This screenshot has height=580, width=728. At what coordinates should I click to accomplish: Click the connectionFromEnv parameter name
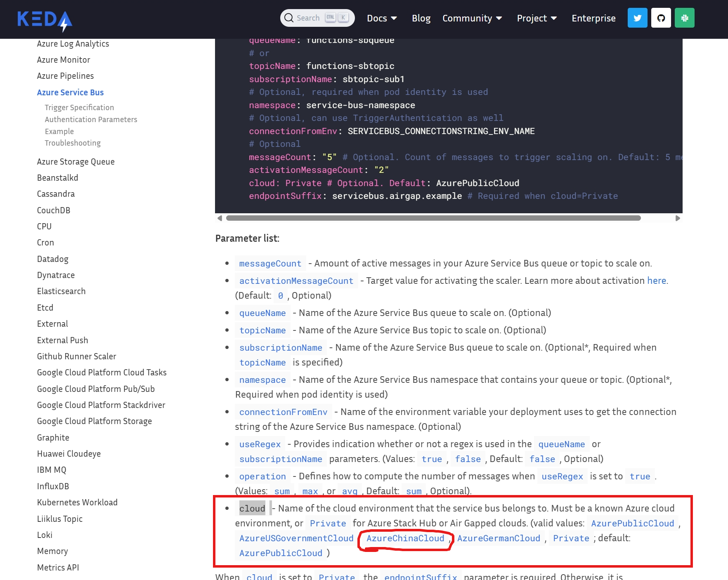[284, 412]
